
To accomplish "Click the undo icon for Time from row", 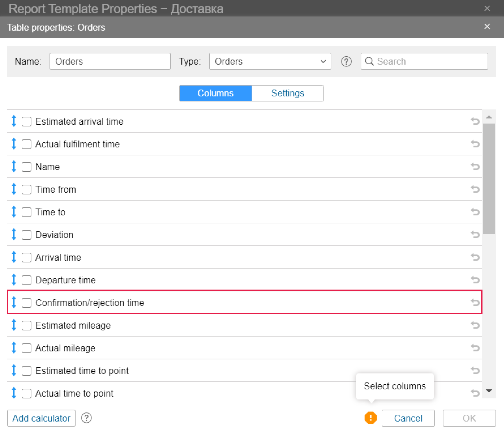I will tap(475, 189).
